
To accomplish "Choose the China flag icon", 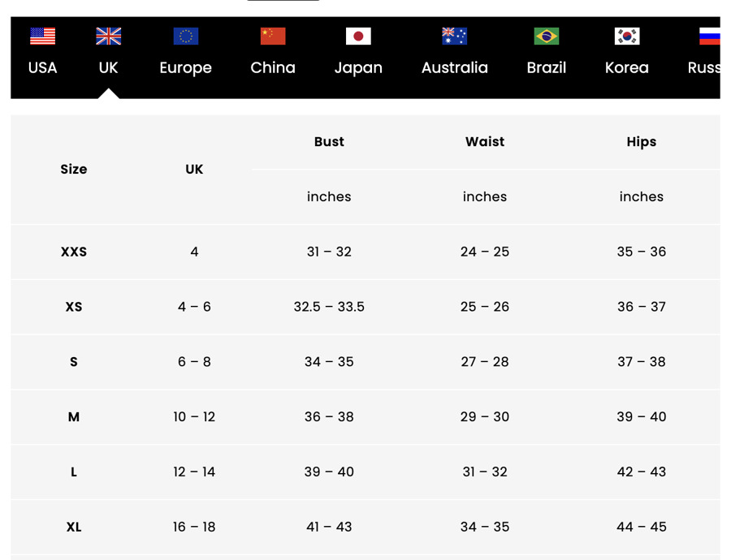I will 273,36.
